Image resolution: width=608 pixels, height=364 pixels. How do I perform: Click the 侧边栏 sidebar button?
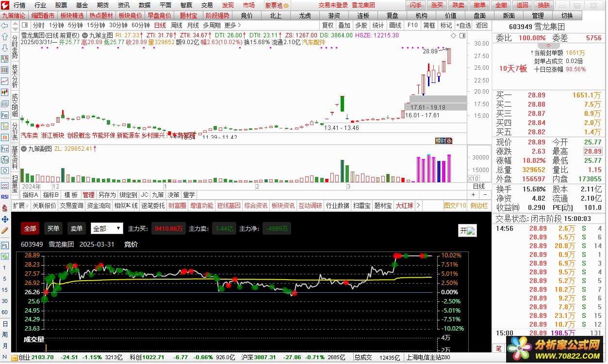479,206
